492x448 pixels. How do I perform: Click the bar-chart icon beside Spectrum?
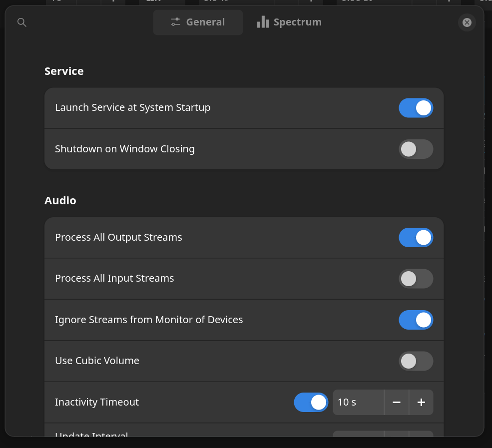click(263, 22)
